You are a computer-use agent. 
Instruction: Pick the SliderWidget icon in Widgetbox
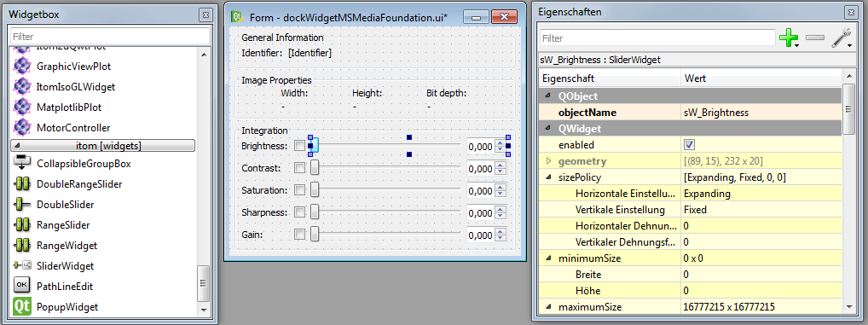click(x=21, y=265)
